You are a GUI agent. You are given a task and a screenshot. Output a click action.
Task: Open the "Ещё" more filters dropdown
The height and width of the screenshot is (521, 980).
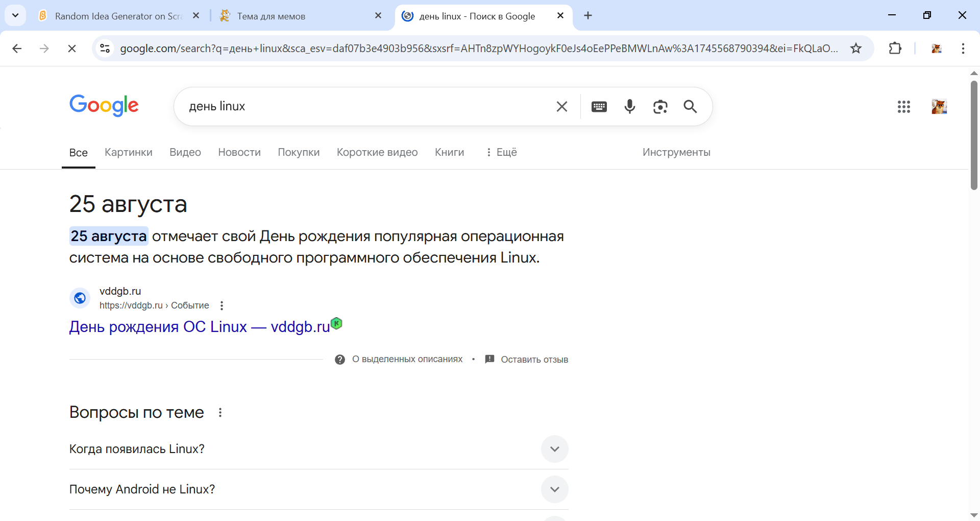pyautogui.click(x=501, y=152)
